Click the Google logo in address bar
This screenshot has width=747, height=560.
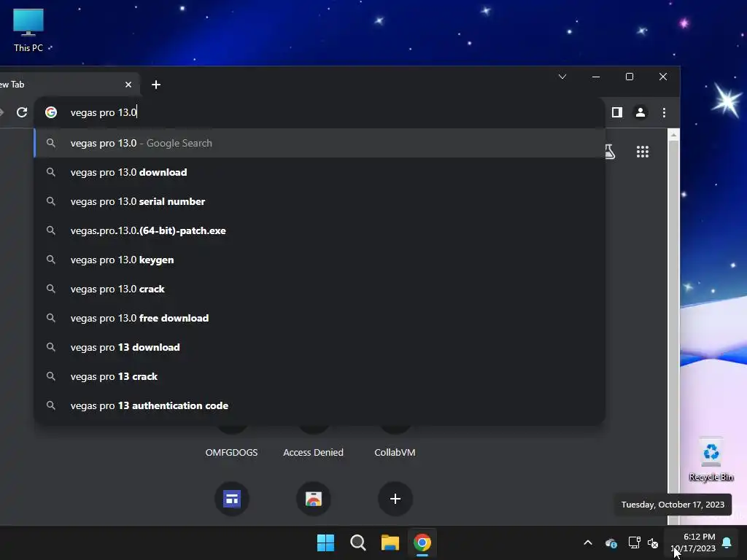point(51,112)
